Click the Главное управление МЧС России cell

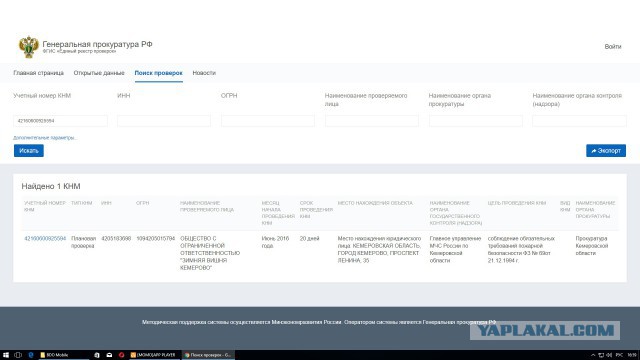coord(455,249)
